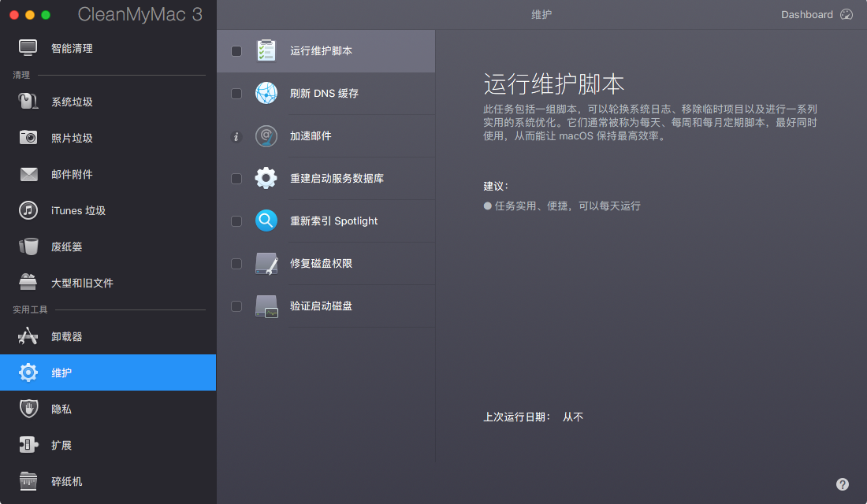867x504 pixels.
Task: Check the 验证启动磁盘 checkbox
Action: click(x=236, y=306)
